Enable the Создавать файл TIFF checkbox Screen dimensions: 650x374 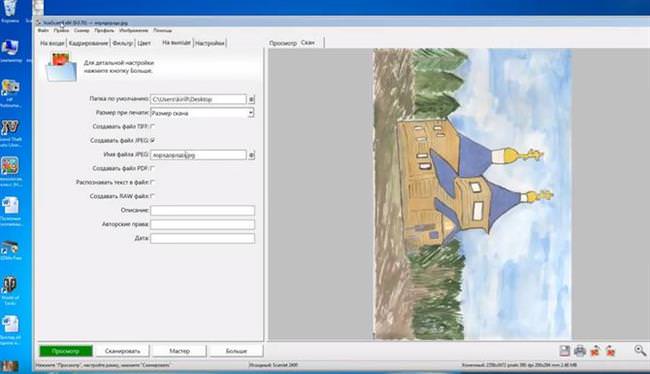[x=152, y=126]
